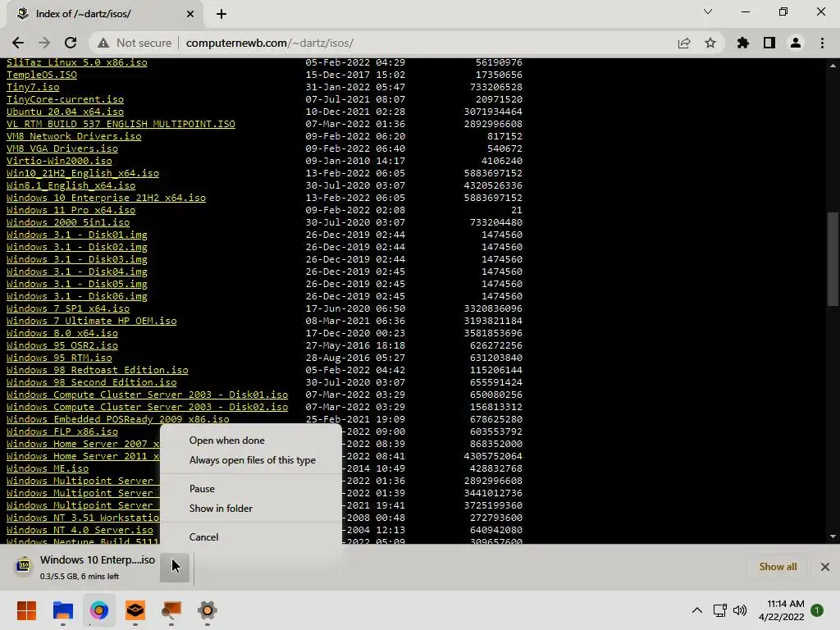Download Windows_7_SP1_x64.iso
The height and width of the screenshot is (630, 840).
(68, 309)
